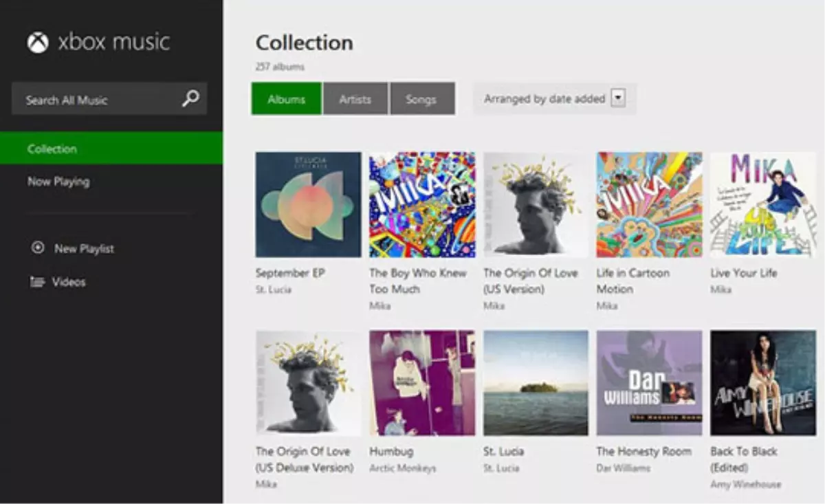Switch to the Songs tab
The width and height of the screenshot is (825, 504).
421,99
